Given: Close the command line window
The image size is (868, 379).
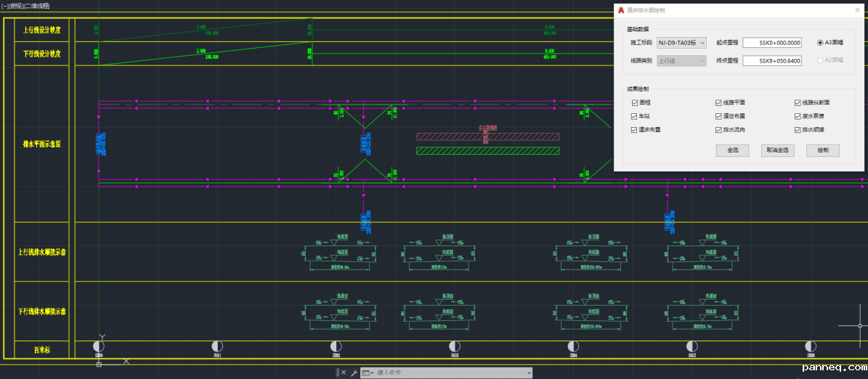Looking at the screenshot, I should tap(344, 372).
